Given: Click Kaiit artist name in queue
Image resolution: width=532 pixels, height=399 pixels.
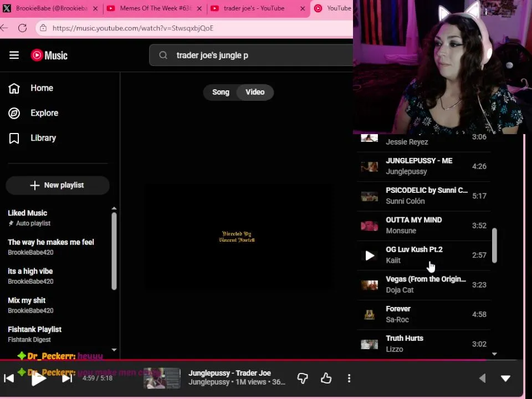Looking at the screenshot, I should pyautogui.click(x=393, y=260).
